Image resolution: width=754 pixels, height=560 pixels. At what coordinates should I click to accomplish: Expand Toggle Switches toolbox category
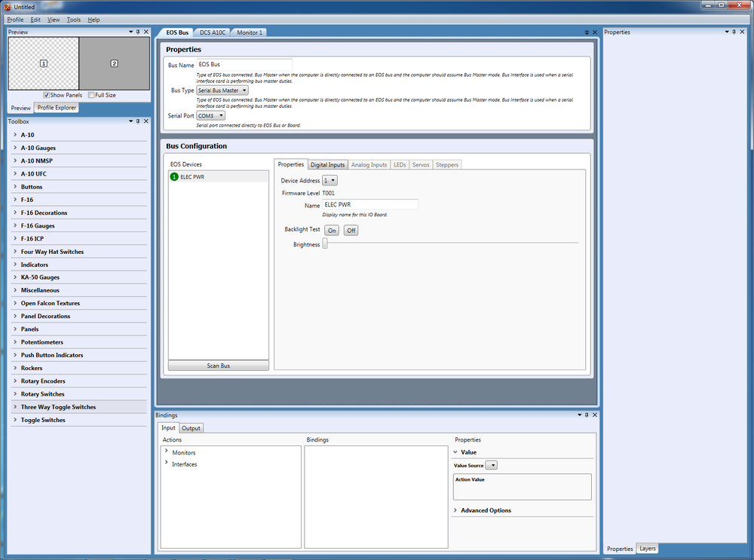pos(15,420)
